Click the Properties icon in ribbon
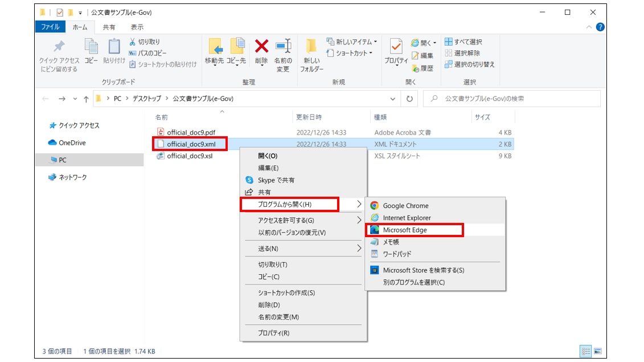 (396, 48)
